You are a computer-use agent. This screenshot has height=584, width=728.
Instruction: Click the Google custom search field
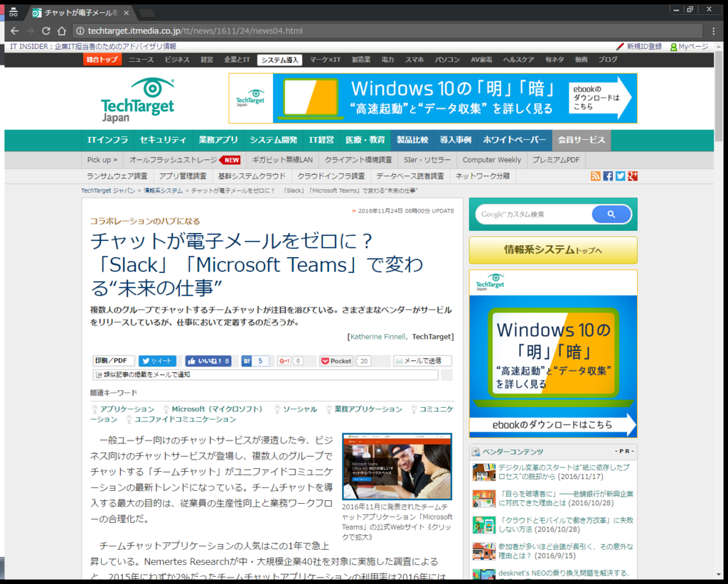(533, 215)
